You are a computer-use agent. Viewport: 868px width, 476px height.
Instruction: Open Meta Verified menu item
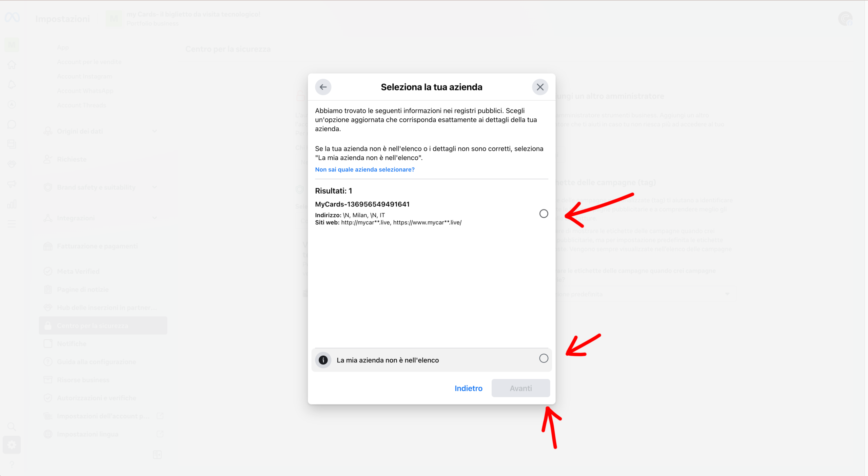click(x=78, y=271)
